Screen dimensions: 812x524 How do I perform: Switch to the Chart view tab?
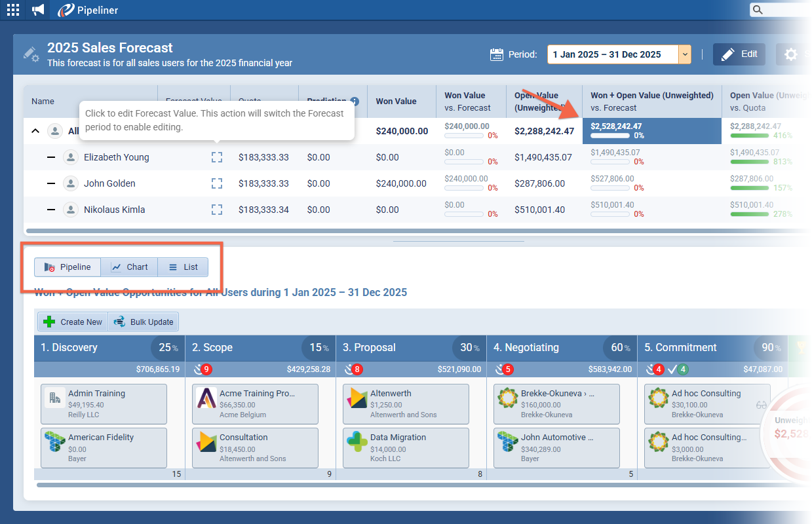click(x=129, y=267)
